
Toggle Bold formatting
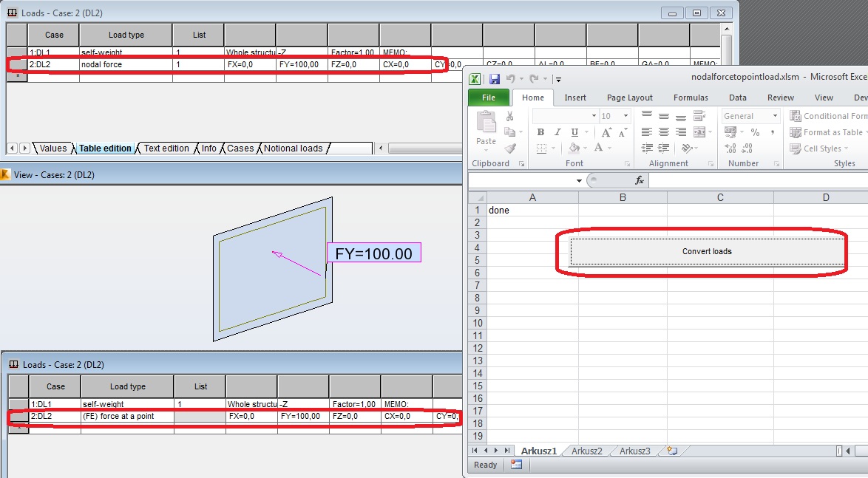point(540,131)
